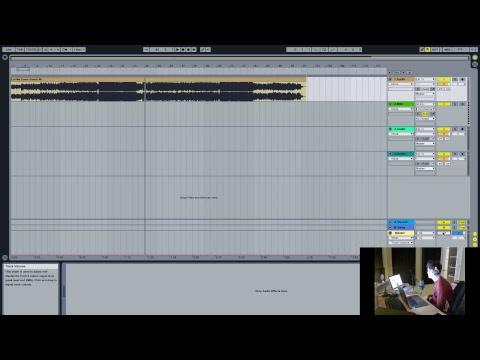The image size is (480, 360).
Task: Toggle the yellow Key Map Mode switch
Action: [x=427, y=49]
